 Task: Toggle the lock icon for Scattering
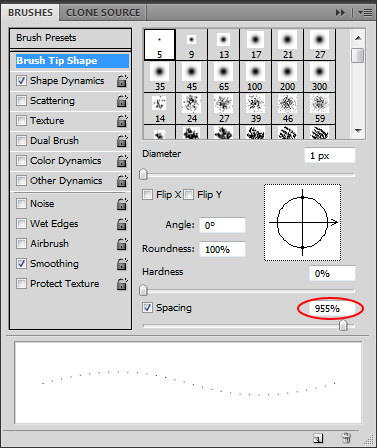(122, 101)
